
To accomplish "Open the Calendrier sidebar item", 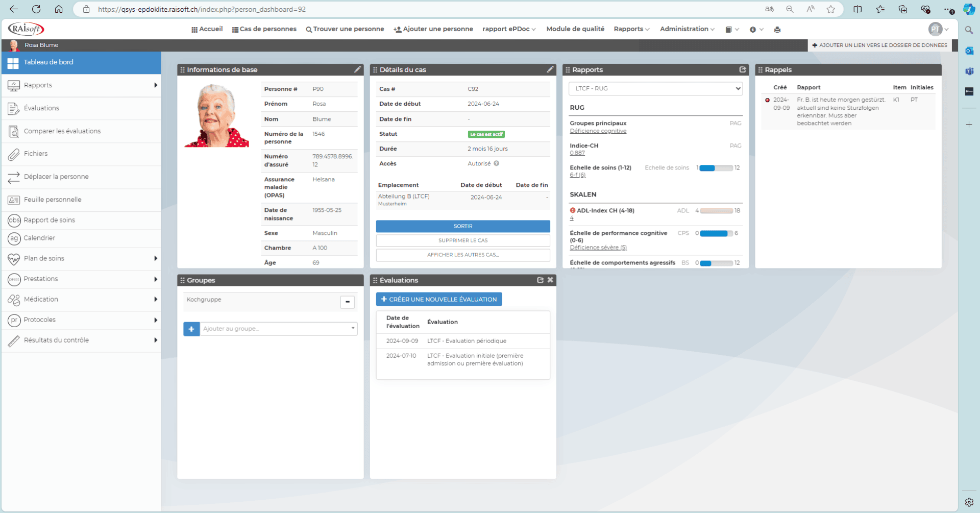I will click(39, 238).
